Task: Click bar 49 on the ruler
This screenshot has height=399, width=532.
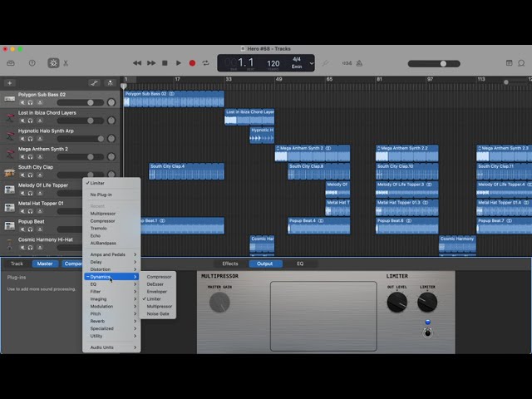Action: coord(278,80)
